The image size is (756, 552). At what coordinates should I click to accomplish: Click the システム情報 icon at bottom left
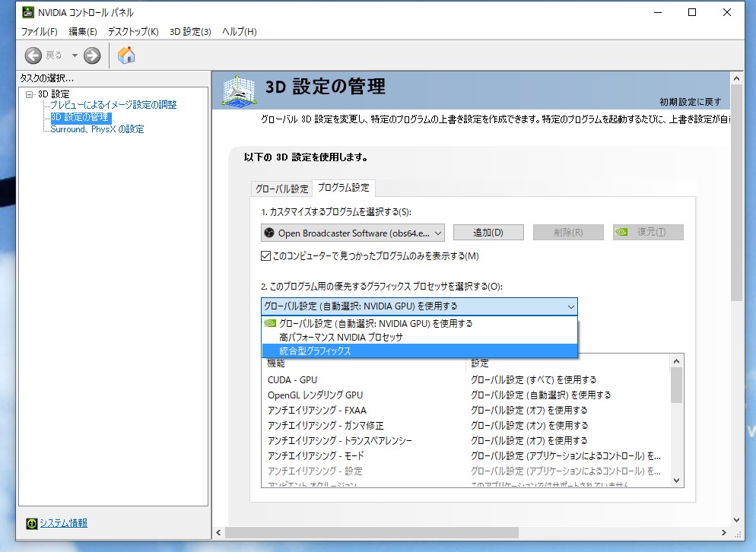click(31, 523)
